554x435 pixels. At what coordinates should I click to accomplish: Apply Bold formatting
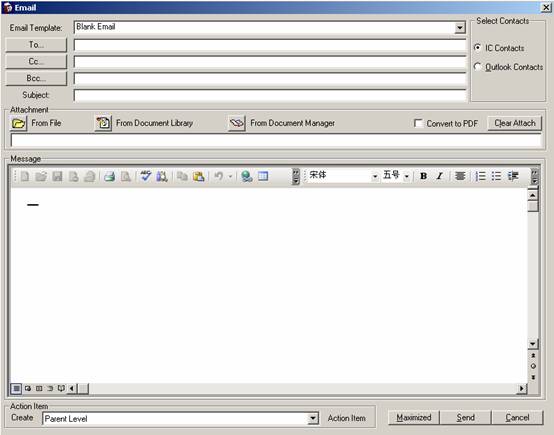pyautogui.click(x=423, y=176)
